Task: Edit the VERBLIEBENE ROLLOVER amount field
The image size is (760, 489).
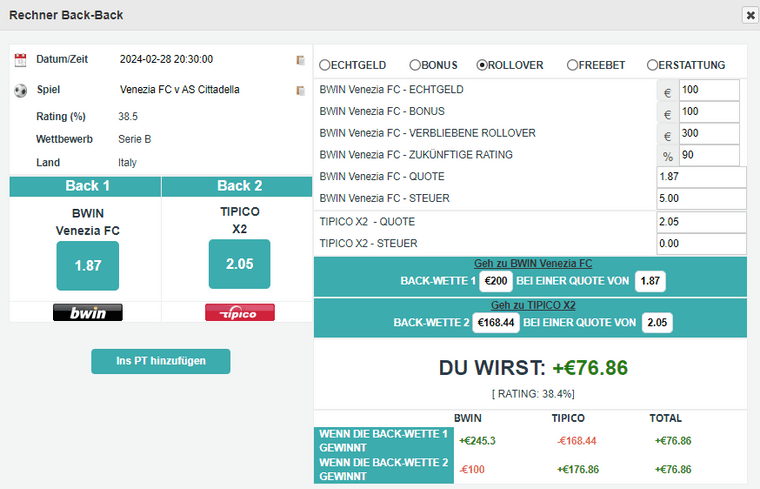Action: (710, 134)
